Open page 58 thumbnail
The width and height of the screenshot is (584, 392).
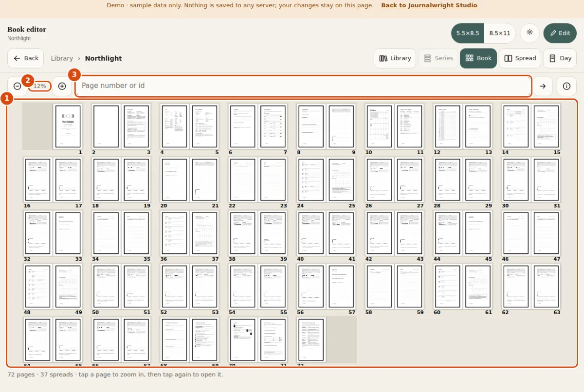[x=379, y=287]
